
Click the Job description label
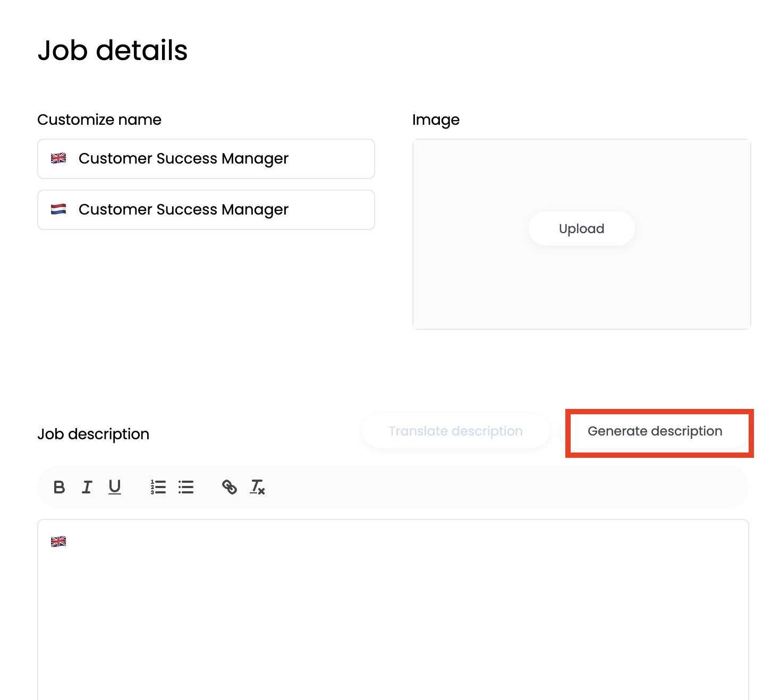94,434
